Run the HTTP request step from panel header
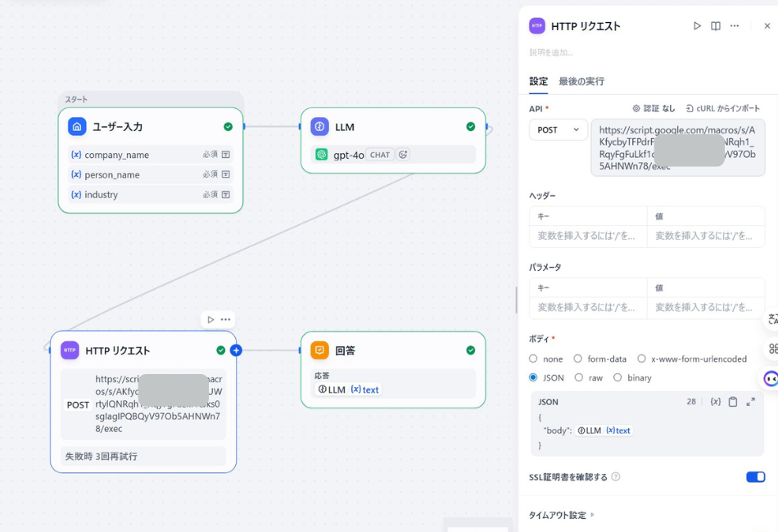Image resolution: width=778 pixels, height=532 pixels. 697,26
